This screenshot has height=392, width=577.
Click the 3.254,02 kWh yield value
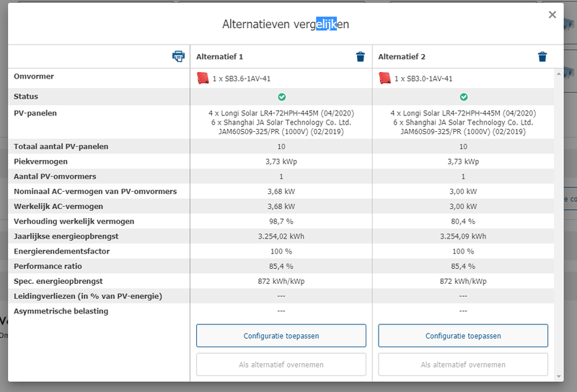click(281, 236)
